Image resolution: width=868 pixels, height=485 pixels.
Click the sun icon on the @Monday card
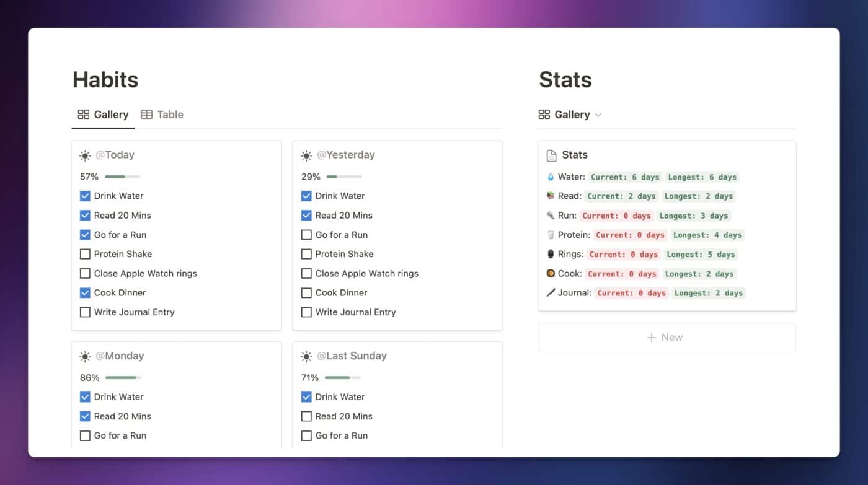click(85, 356)
